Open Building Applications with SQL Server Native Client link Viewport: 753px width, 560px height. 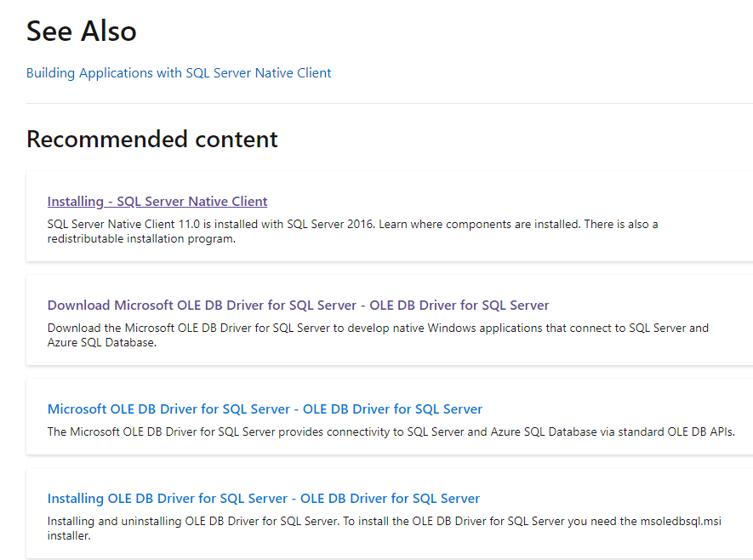tap(179, 73)
